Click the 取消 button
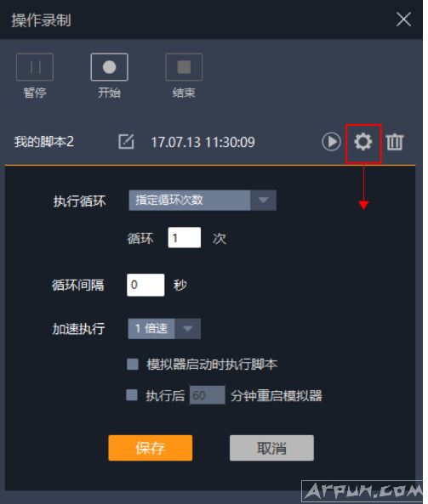Image resolution: width=428 pixels, height=504 pixels. [271, 448]
